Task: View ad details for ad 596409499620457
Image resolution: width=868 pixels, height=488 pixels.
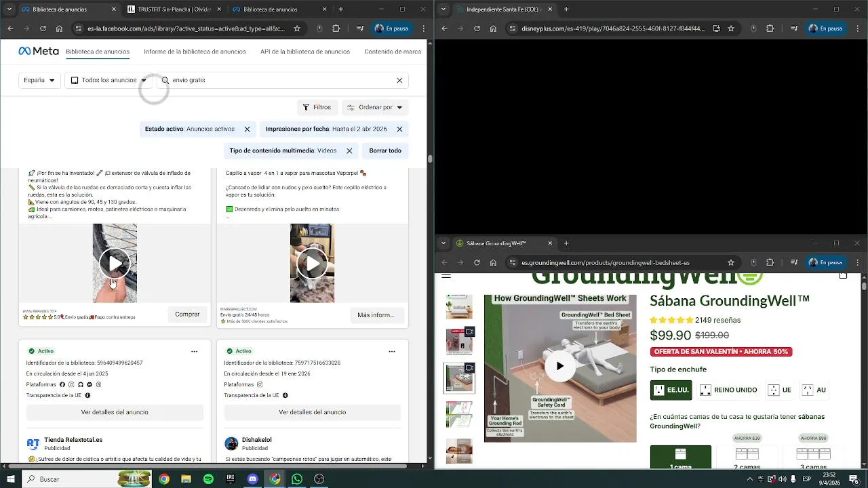Action: click(x=115, y=412)
